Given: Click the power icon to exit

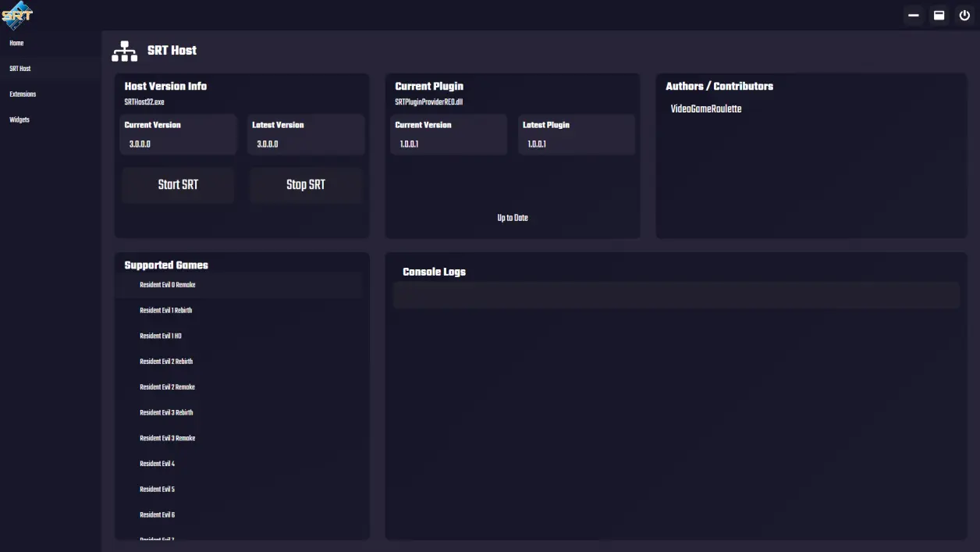Looking at the screenshot, I should point(965,16).
